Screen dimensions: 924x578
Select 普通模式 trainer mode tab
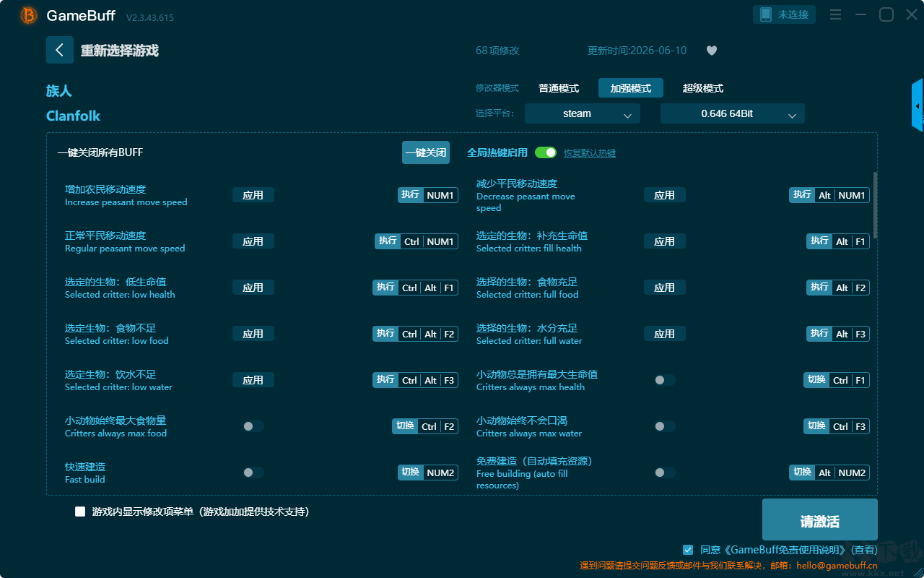point(559,88)
